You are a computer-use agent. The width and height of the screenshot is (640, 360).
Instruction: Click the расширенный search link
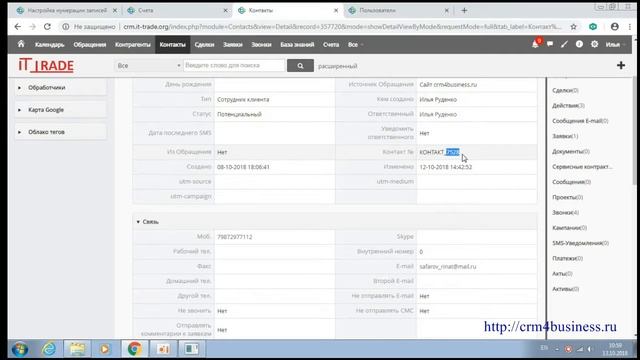[338, 66]
